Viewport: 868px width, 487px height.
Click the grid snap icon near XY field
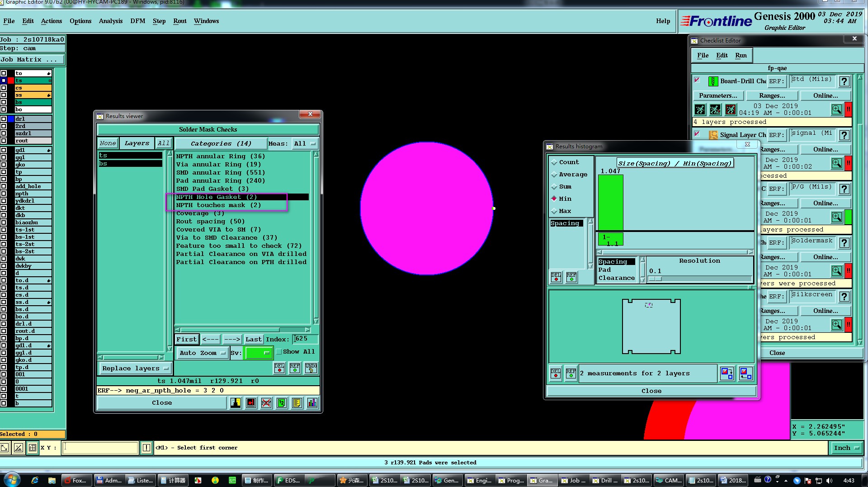pos(33,448)
